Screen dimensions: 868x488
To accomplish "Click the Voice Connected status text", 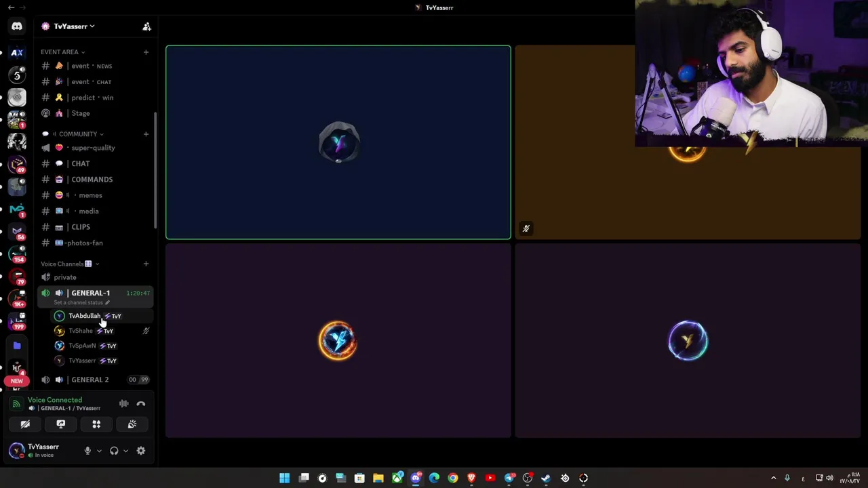I will click(x=55, y=400).
